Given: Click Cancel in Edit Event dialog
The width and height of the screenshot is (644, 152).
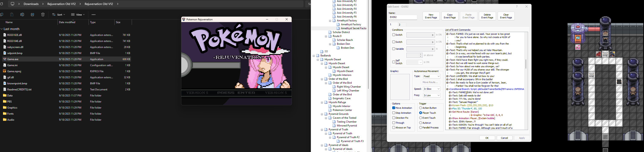Looking at the screenshot, I should tap(505, 138).
